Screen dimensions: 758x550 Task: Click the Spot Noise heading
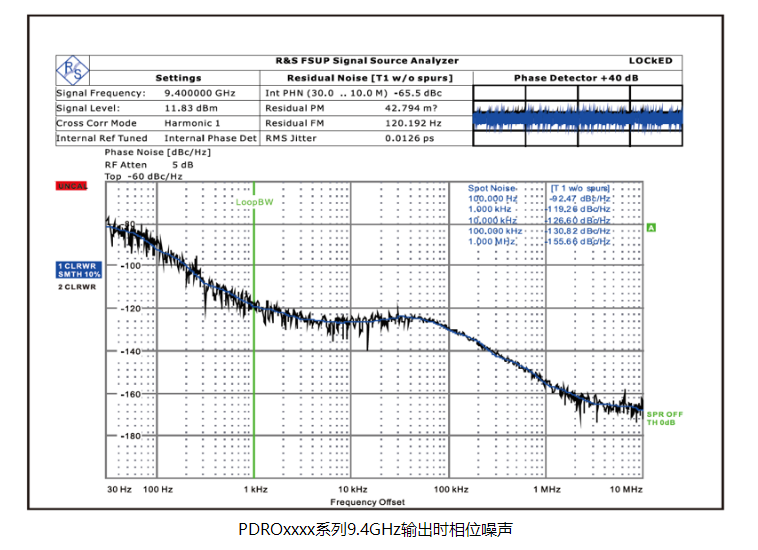tap(492, 188)
